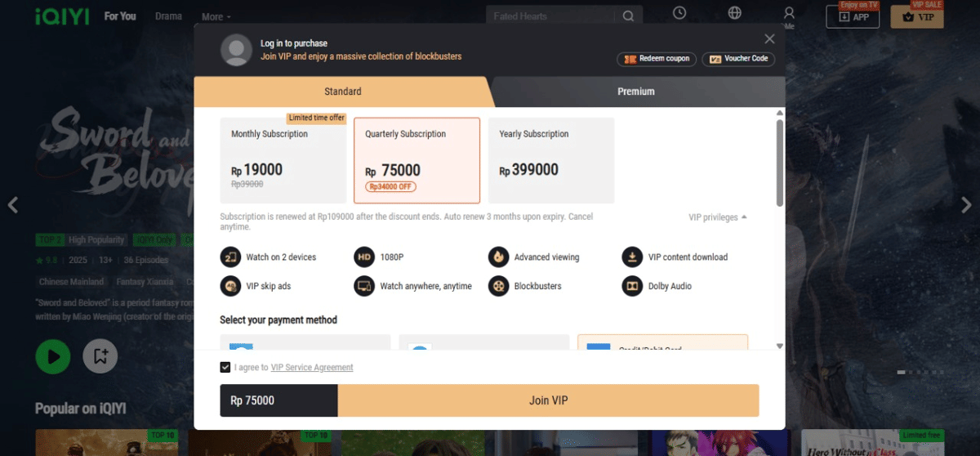Click the green play button
This screenshot has width=980, height=456.
pyautogui.click(x=53, y=356)
